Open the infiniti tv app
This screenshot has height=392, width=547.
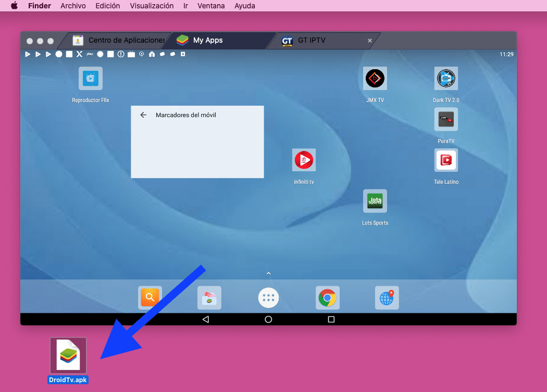click(304, 160)
